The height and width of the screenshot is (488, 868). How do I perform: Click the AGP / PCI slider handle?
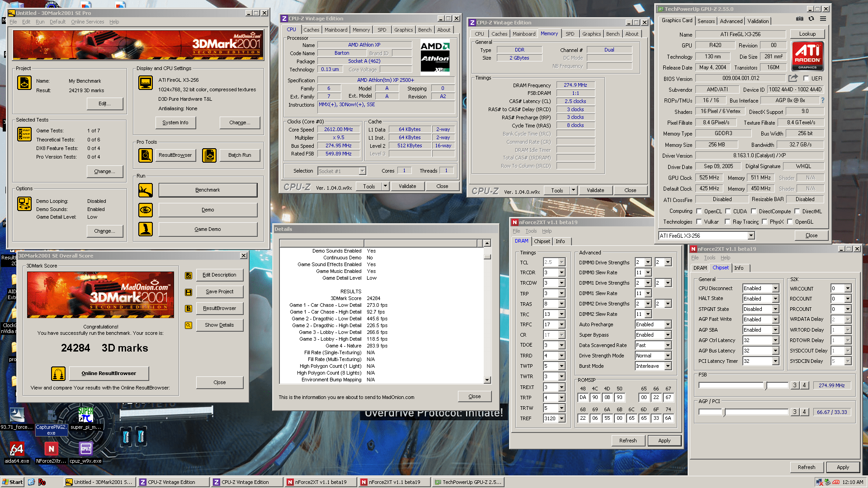pyautogui.click(x=724, y=412)
